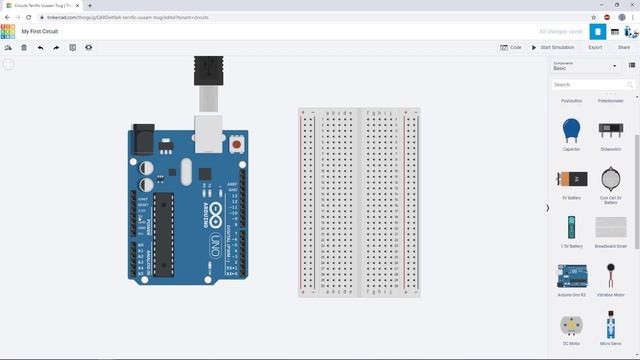This screenshot has width=640, height=360.
Task: Select the DC Motor component
Action: [571, 330]
